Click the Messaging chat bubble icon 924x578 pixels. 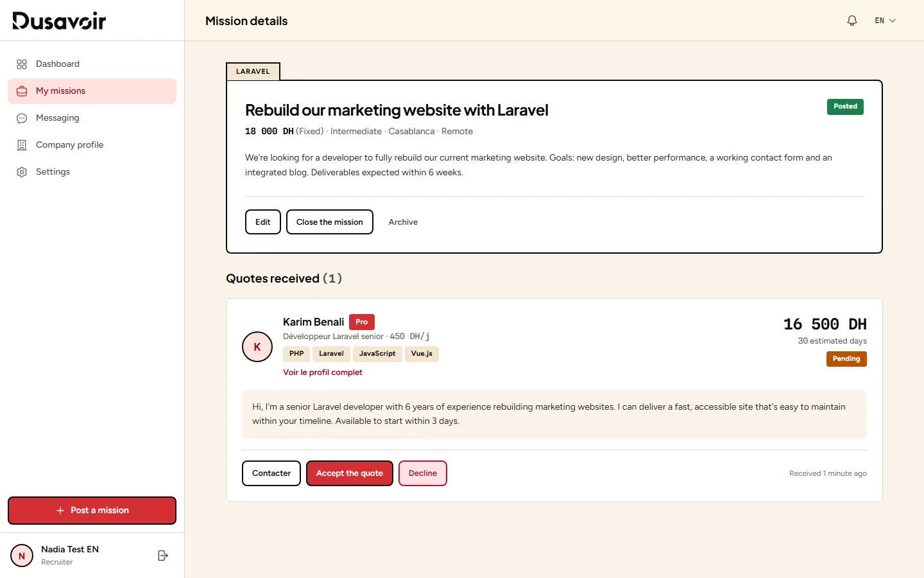click(x=22, y=118)
